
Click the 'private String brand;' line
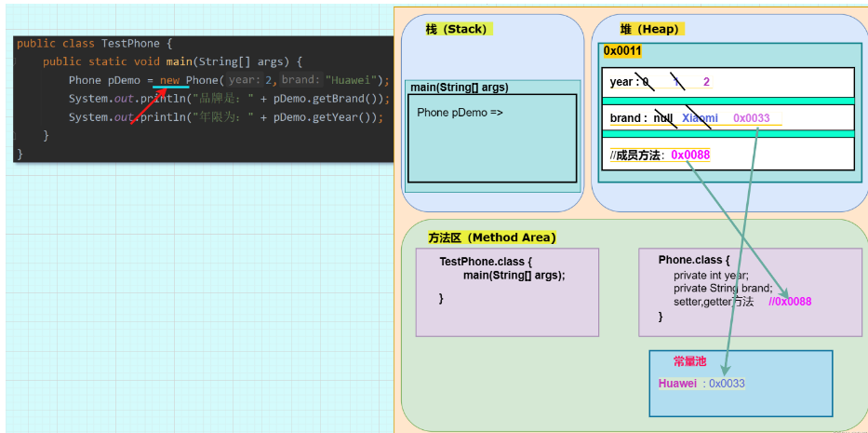coord(723,289)
